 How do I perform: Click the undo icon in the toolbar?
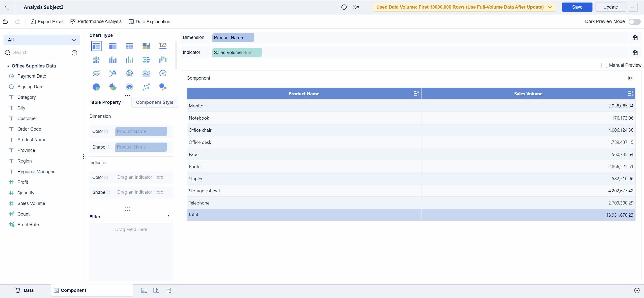(x=5, y=21)
